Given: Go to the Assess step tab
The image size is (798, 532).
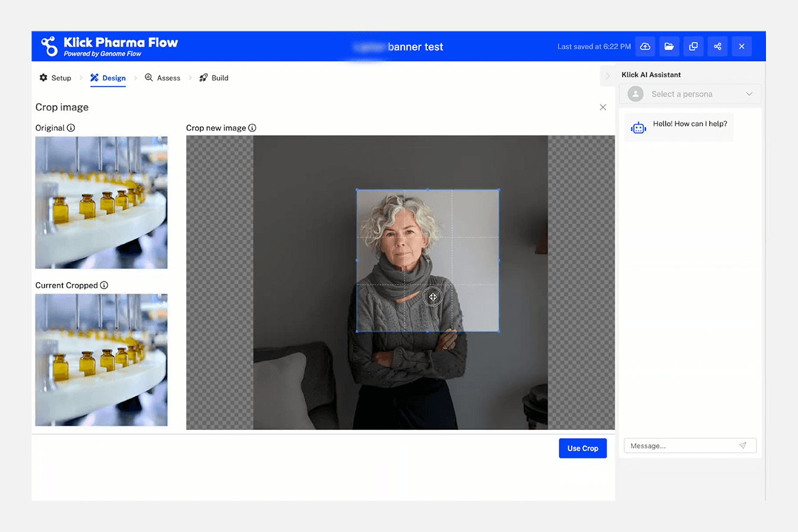Looking at the screenshot, I should click(x=163, y=78).
